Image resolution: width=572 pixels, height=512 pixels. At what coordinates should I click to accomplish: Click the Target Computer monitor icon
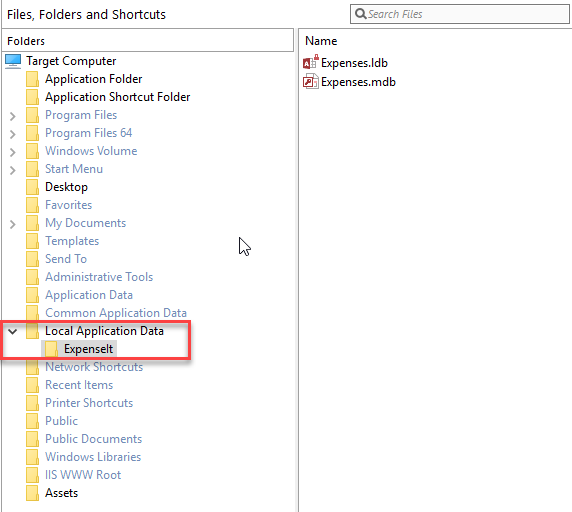[13, 61]
